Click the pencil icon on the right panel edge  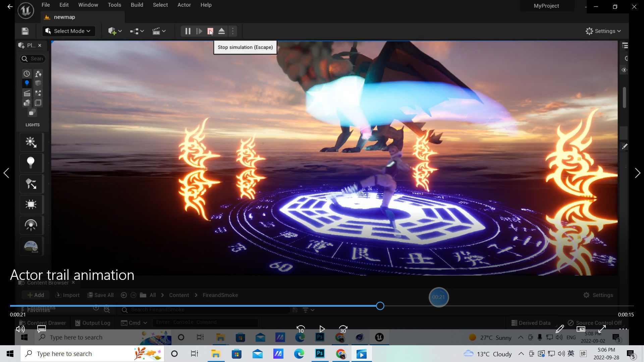pos(625,146)
